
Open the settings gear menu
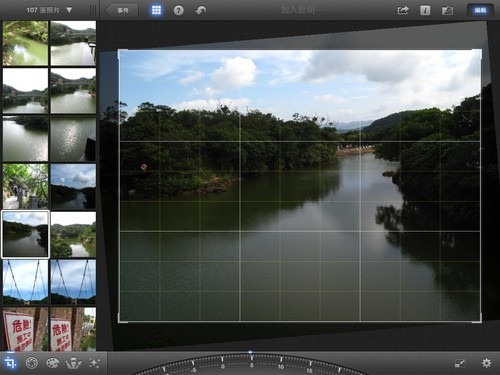click(486, 363)
